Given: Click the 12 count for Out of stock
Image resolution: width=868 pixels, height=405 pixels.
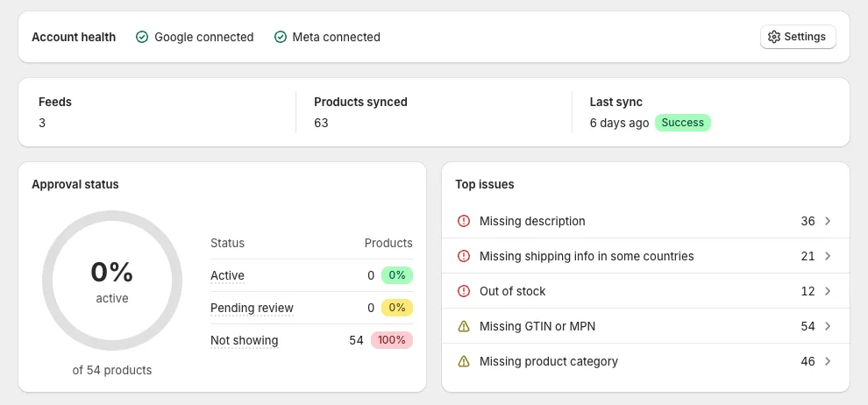Looking at the screenshot, I should tap(808, 291).
